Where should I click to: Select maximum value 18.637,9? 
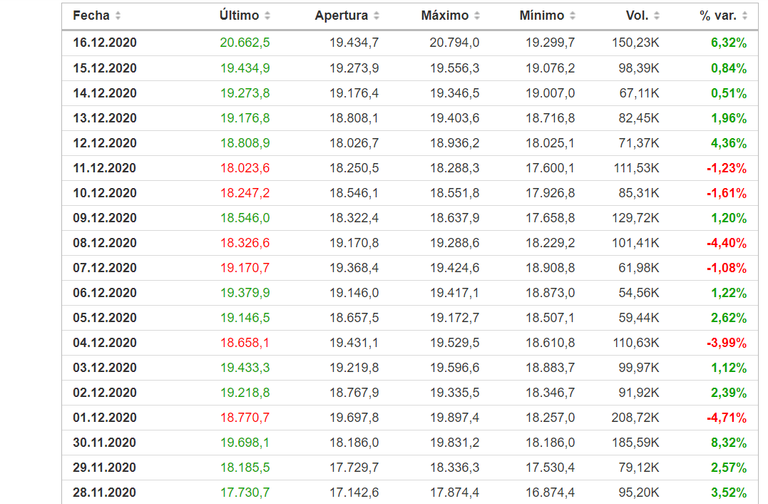tap(455, 218)
